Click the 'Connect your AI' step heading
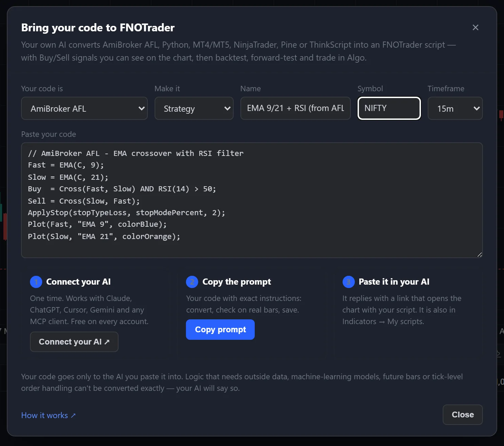 click(78, 282)
